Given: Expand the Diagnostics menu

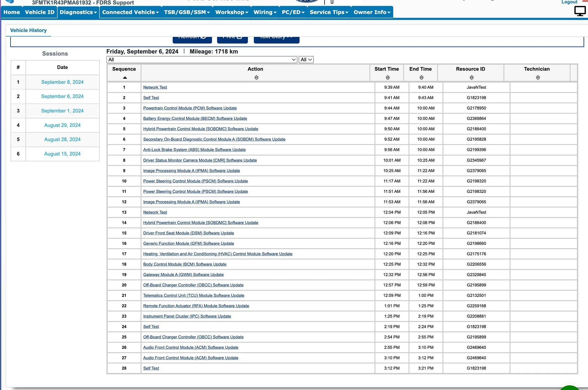Looking at the screenshot, I should [78, 12].
